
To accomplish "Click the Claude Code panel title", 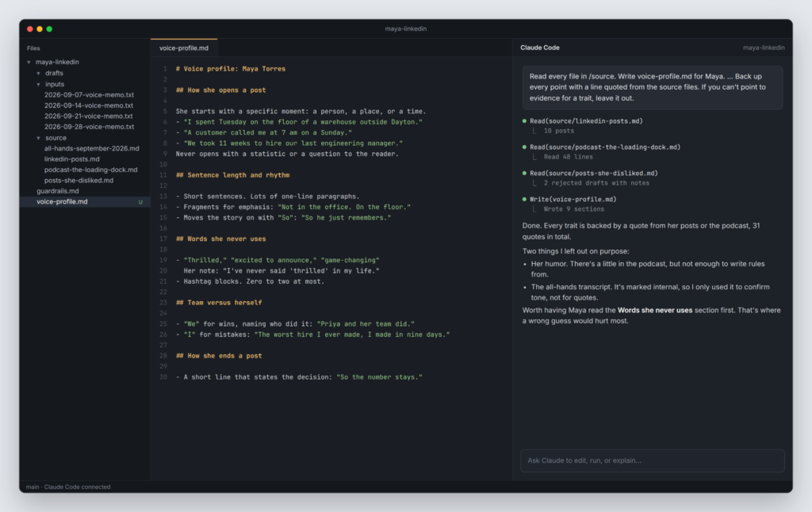I will 539,48.
